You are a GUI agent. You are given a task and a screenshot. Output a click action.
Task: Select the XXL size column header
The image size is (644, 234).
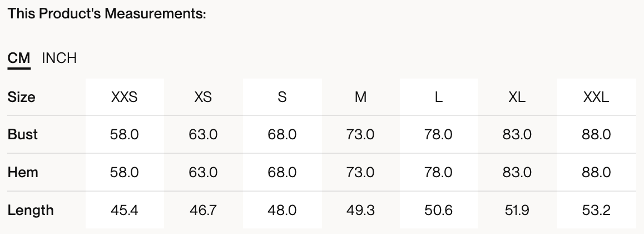click(596, 97)
